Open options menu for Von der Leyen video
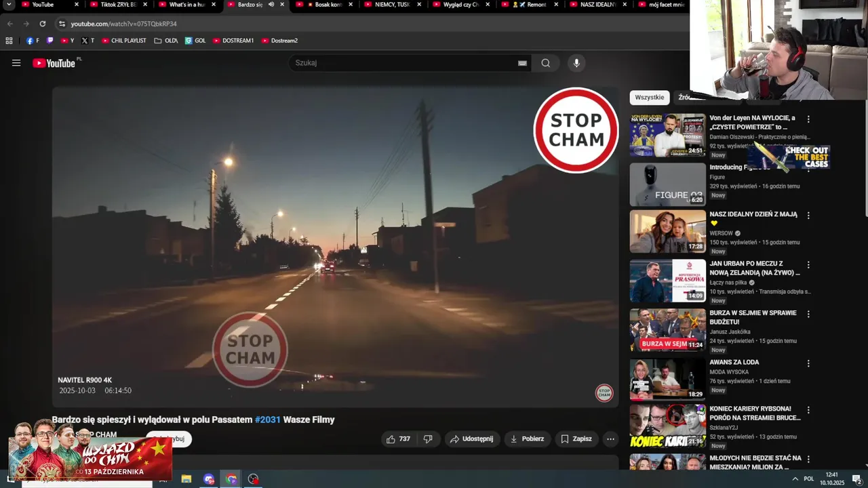Screen dimensions: 868x488 tap(808, 119)
